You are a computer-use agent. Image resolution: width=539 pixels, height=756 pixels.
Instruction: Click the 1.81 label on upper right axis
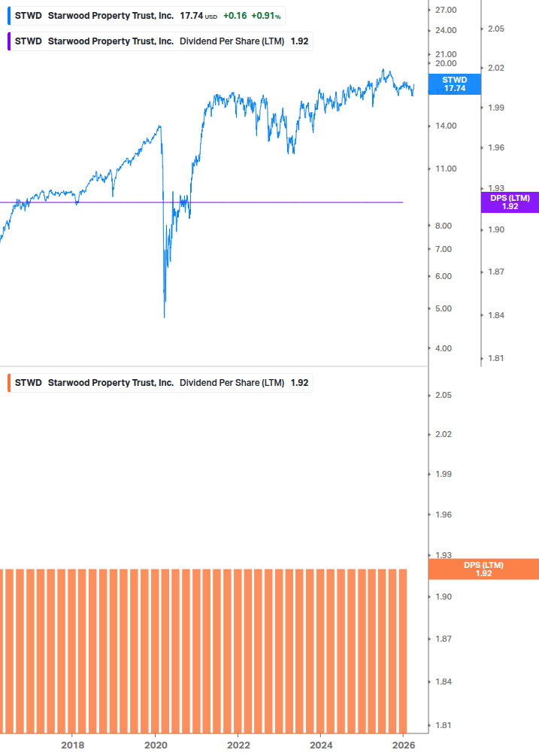(x=495, y=358)
